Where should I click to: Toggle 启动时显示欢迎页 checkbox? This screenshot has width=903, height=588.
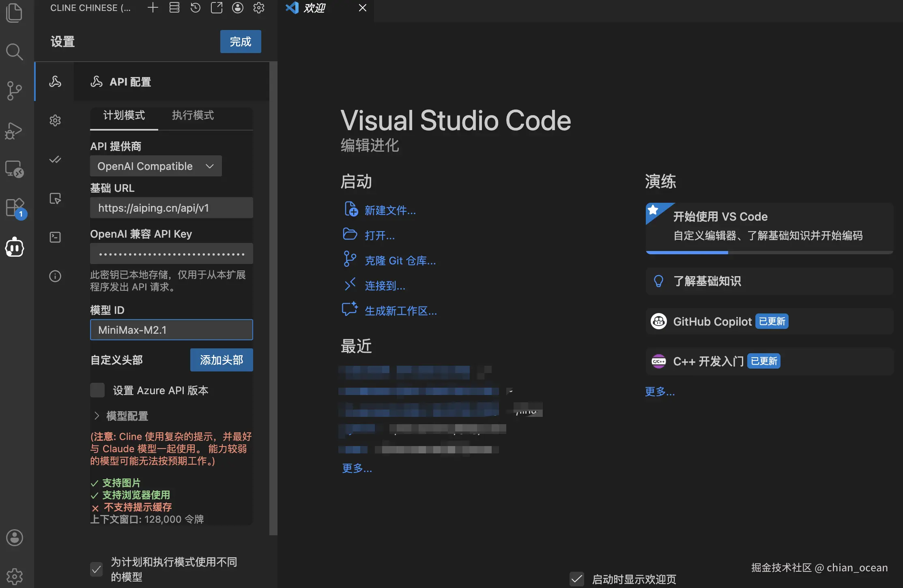(x=577, y=579)
